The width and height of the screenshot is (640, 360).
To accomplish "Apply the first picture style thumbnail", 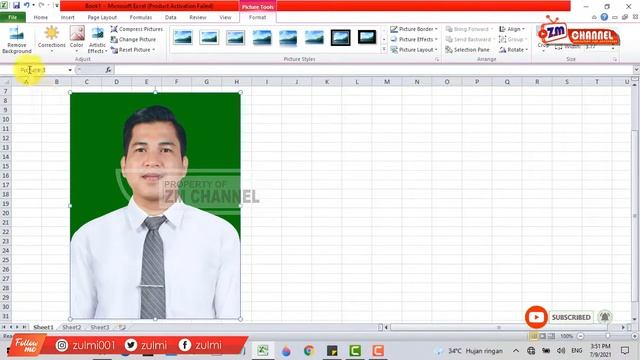I will point(183,37).
